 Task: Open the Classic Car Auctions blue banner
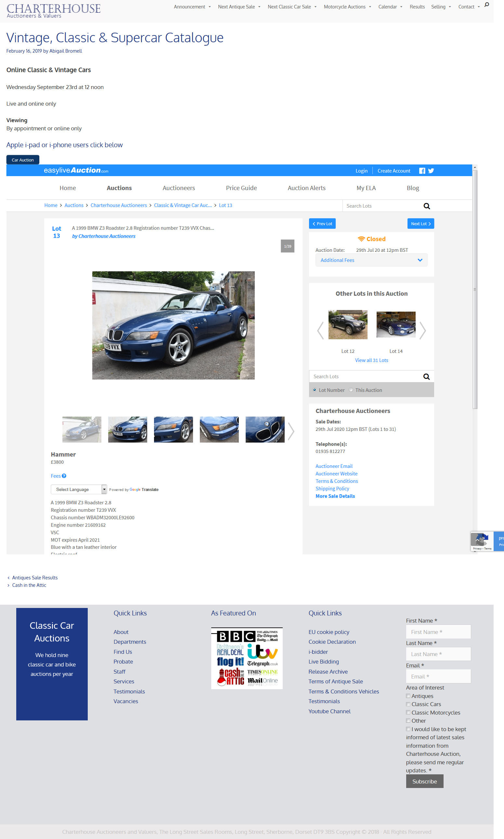click(52, 664)
